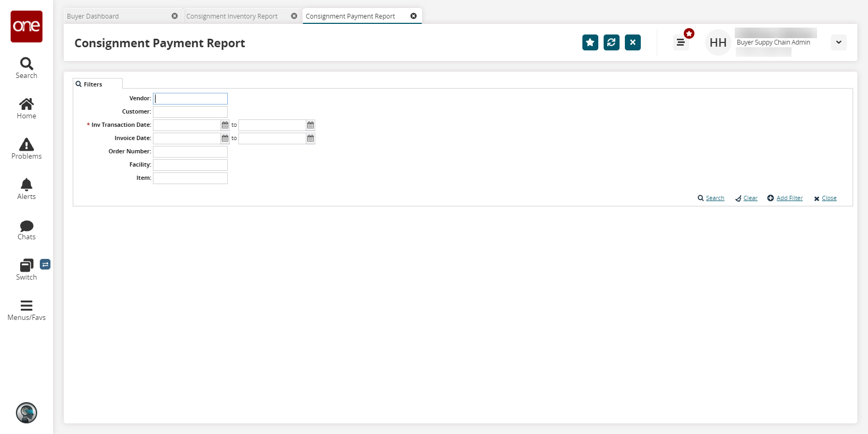Image resolution: width=868 pixels, height=434 pixels.
Task: Focus the Vendor input field
Action: pyautogui.click(x=190, y=99)
